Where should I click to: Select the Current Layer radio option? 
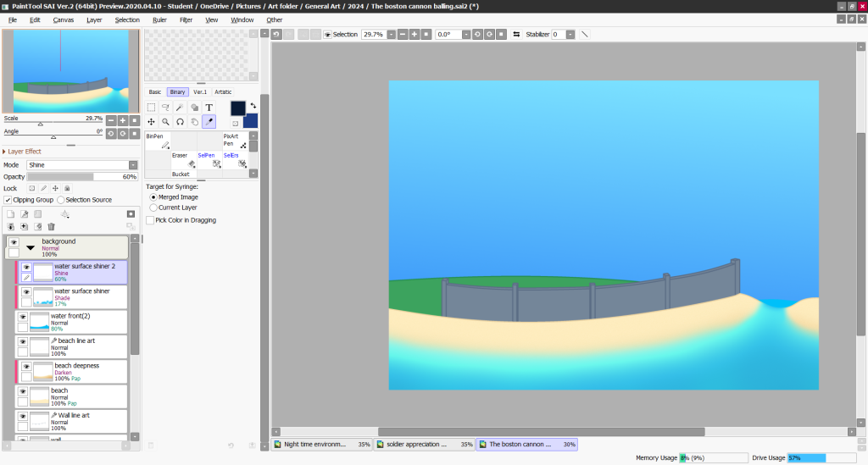click(153, 207)
